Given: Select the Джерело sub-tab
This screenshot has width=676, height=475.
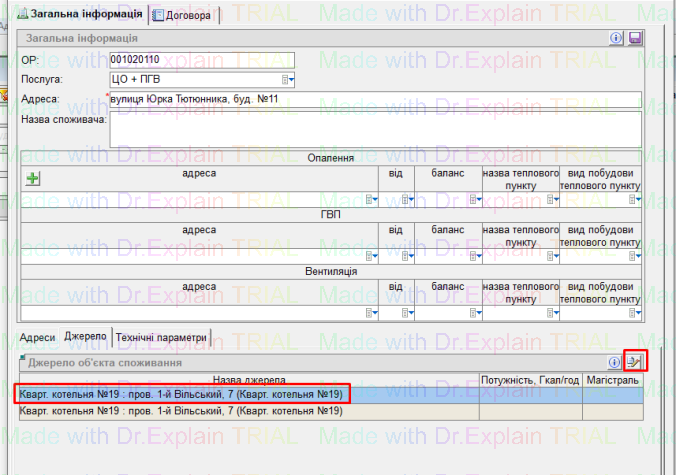Looking at the screenshot, I should point(84,338).
